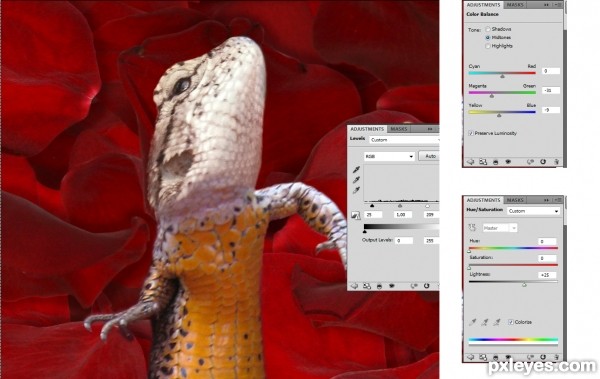Select add-to-sample eyedropper in Hue/Saturation
Image resolution: width=600 pixels, height=379 pixels.
(484, 322)
